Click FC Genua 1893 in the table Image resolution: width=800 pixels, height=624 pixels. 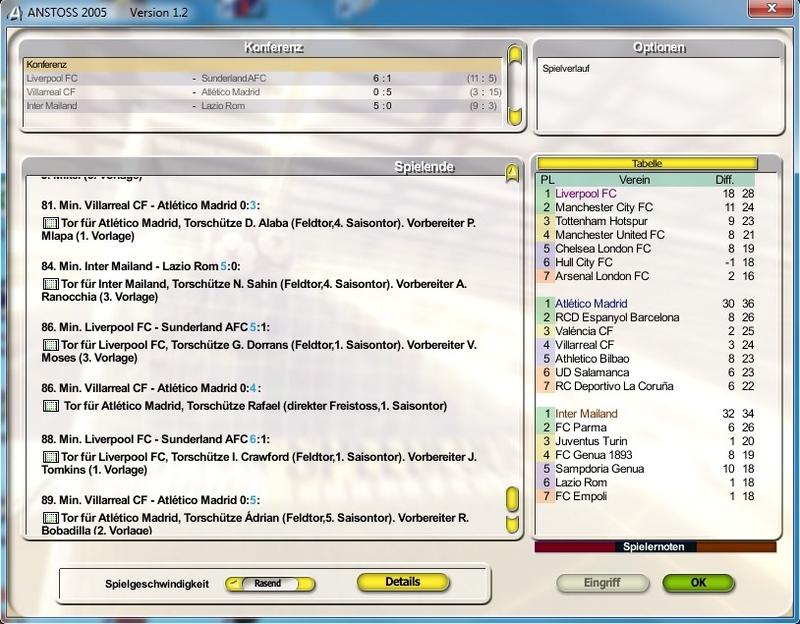click(594, 456)
